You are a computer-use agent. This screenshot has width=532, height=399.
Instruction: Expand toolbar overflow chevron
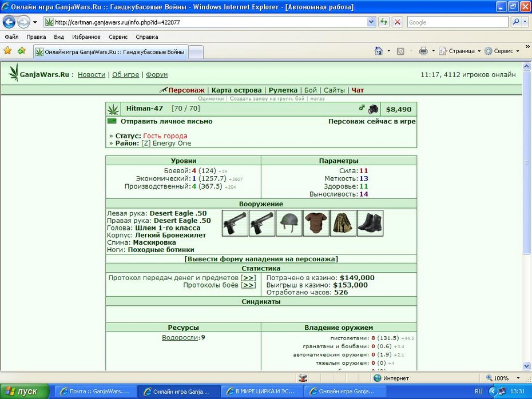tap(527, 47)
